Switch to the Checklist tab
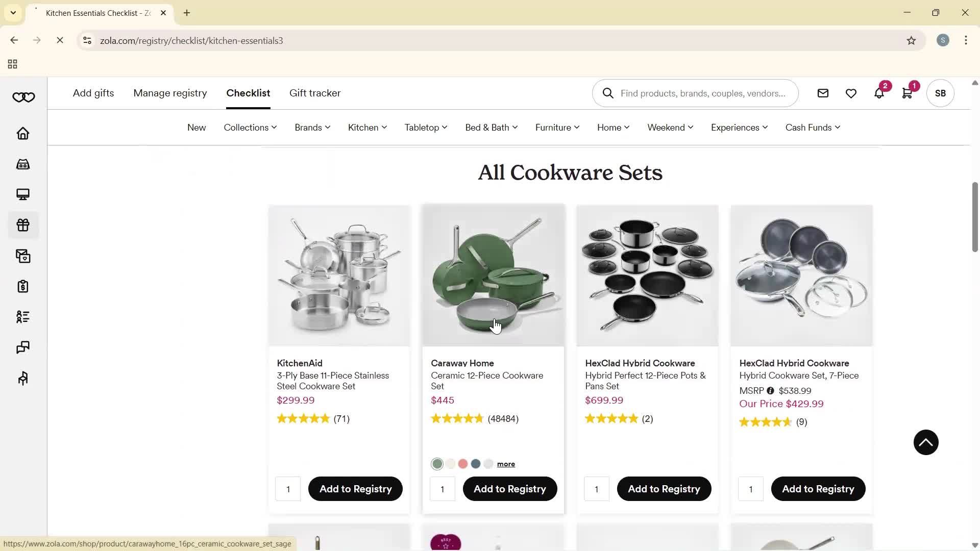Screen dimensions: 980x551 (x=248, y=93)
